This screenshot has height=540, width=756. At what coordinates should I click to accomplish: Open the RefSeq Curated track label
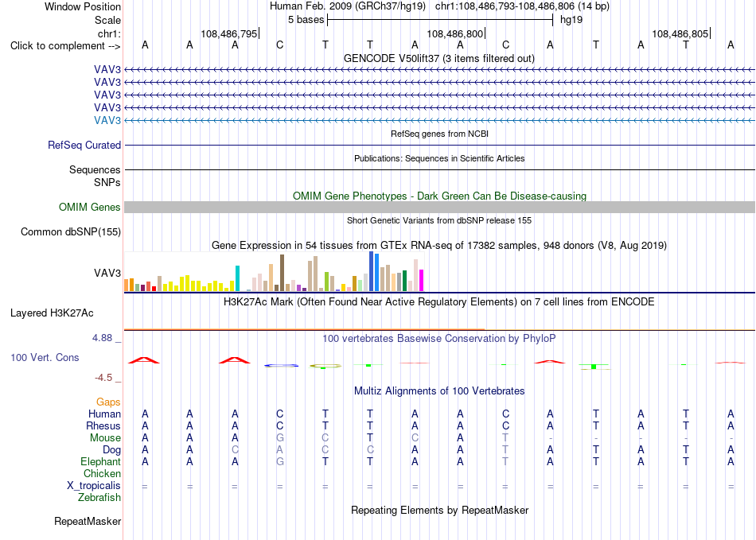pos(84,145)
